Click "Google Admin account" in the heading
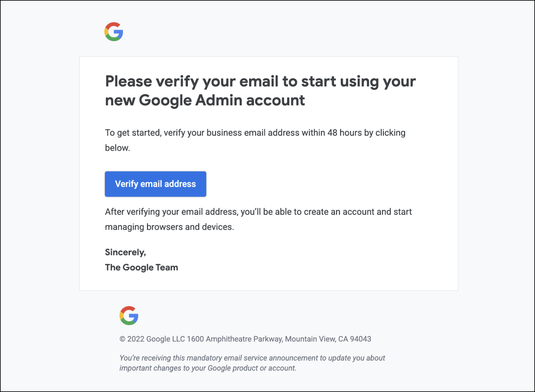This screenshot has width=535, height=392. (222, 100)
